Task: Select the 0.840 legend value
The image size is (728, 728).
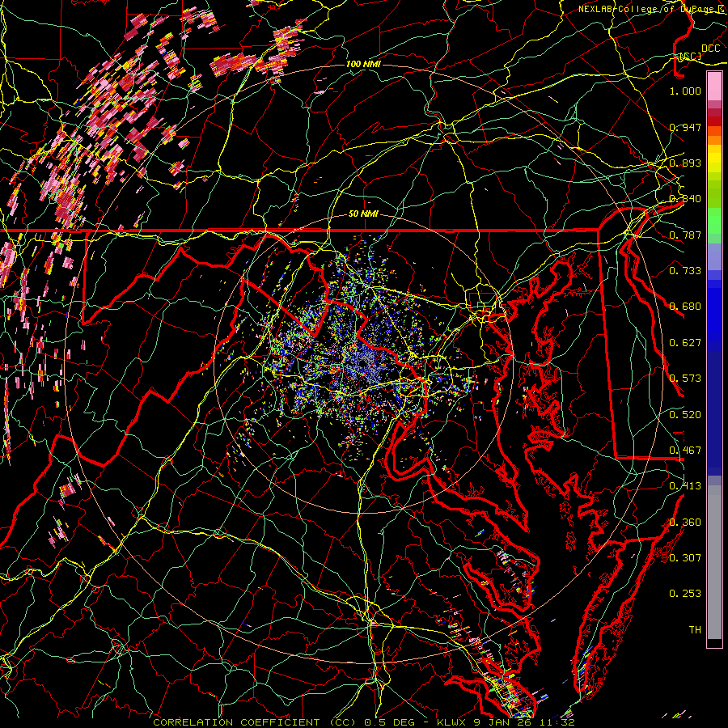Action: click(x=685, y=199)
